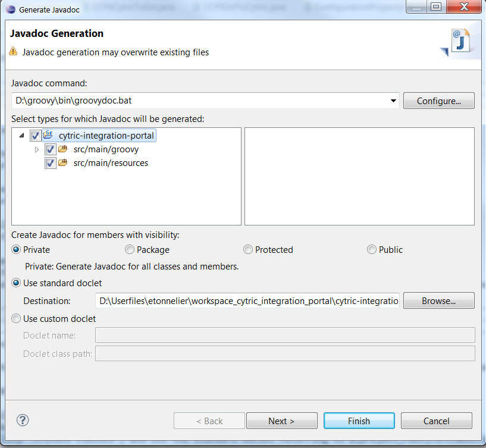The image size is (486, 448).
Task: Click the help question mark icon
Action: 23,420
